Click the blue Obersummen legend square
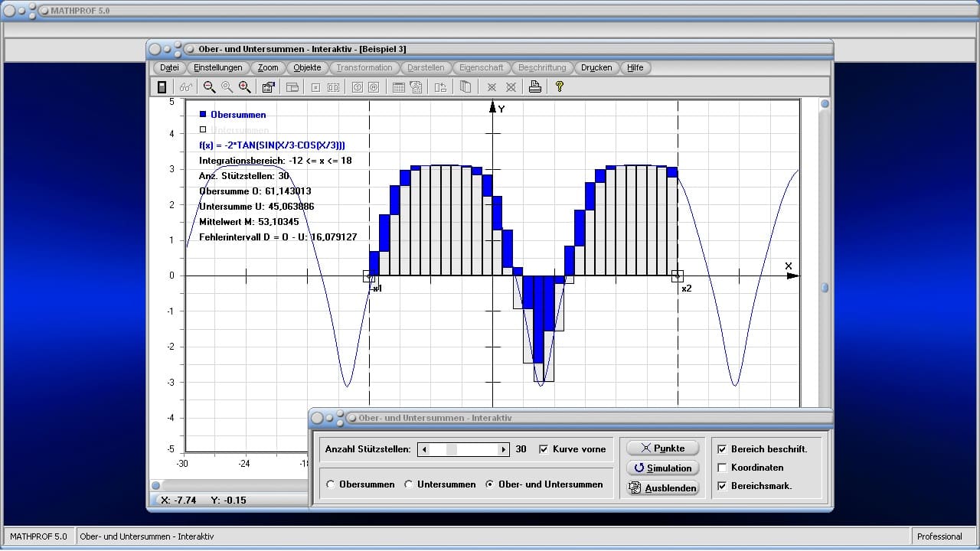 [x=203, y=114]
